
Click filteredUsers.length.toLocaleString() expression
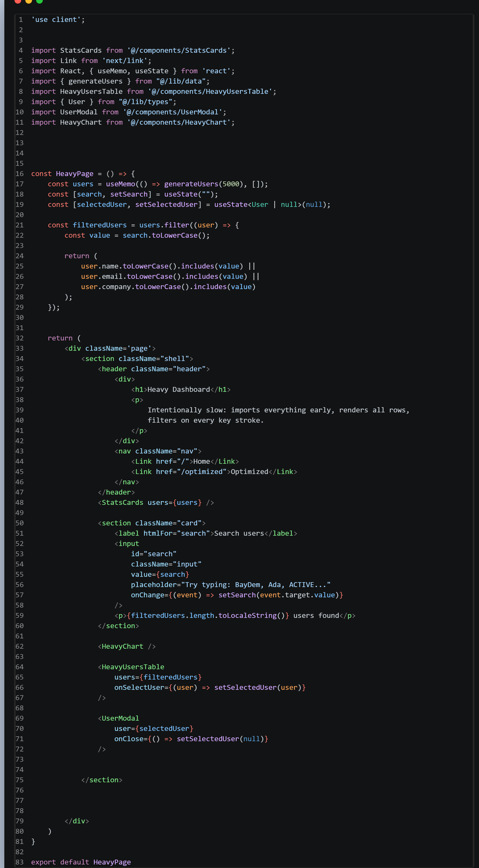pyautogui.click(x=208, y=616)
